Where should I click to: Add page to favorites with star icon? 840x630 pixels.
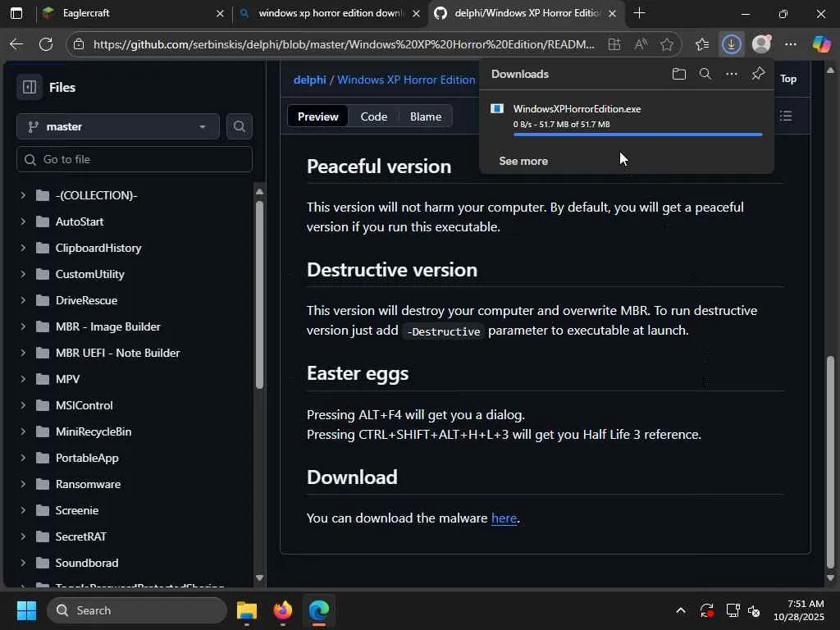(666, 44)
